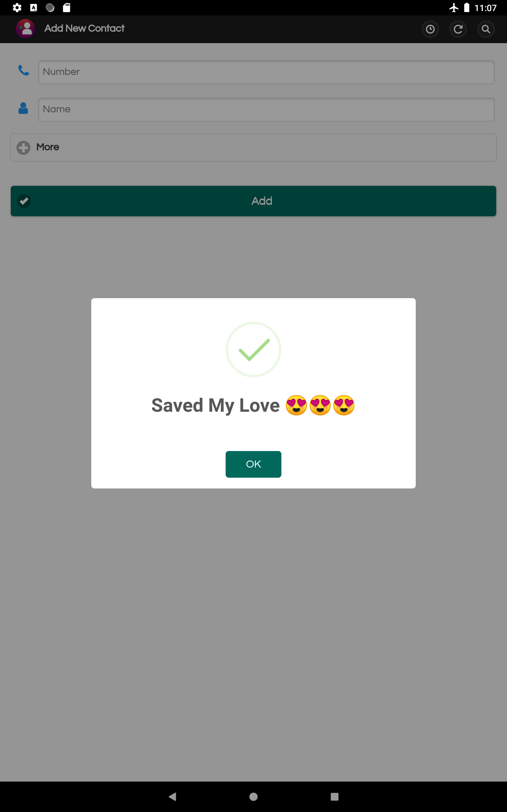Viewport: 507px width, 812px height.
Task: Focus the Number input field
Action: click(266, 72)
